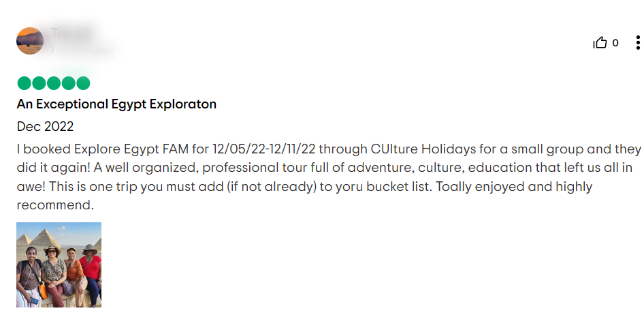Viewport: 644px width, 315px height.
Task: Click the helpful vote count "0"
Action: (615, 43)
